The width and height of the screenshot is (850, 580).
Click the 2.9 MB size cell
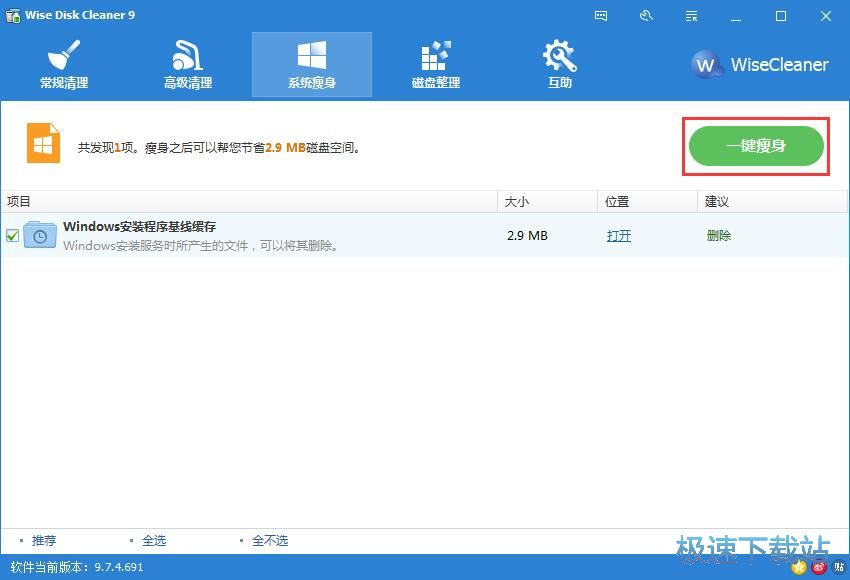pyautogui.click(x=527, y=235)
